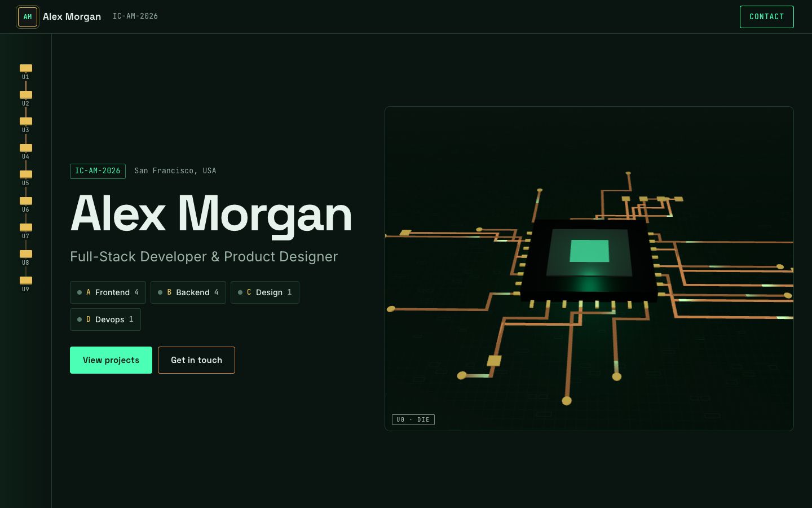Jump to the U9 chip node
This screenshot has height=508, width=812.
(26, 284)
